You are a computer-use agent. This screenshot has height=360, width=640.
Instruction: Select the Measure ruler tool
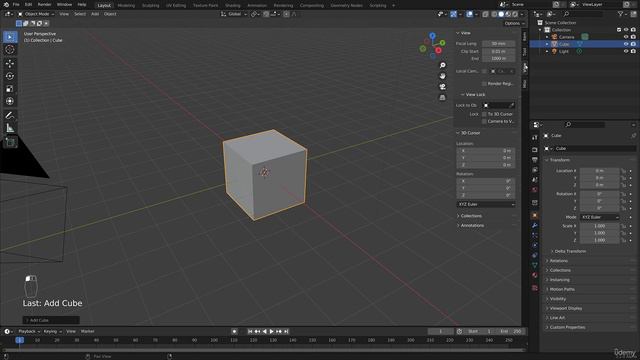click(10, 128)
